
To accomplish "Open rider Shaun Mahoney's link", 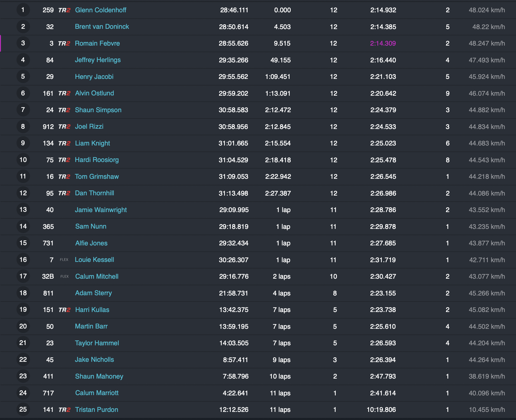I will click(x=99, y=376).
